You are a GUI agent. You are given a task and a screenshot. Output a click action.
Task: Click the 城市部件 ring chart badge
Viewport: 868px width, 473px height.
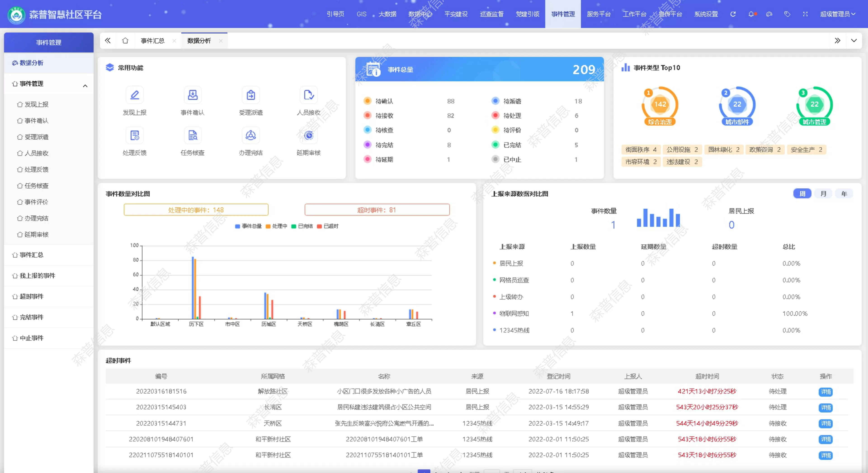[737, 106]
